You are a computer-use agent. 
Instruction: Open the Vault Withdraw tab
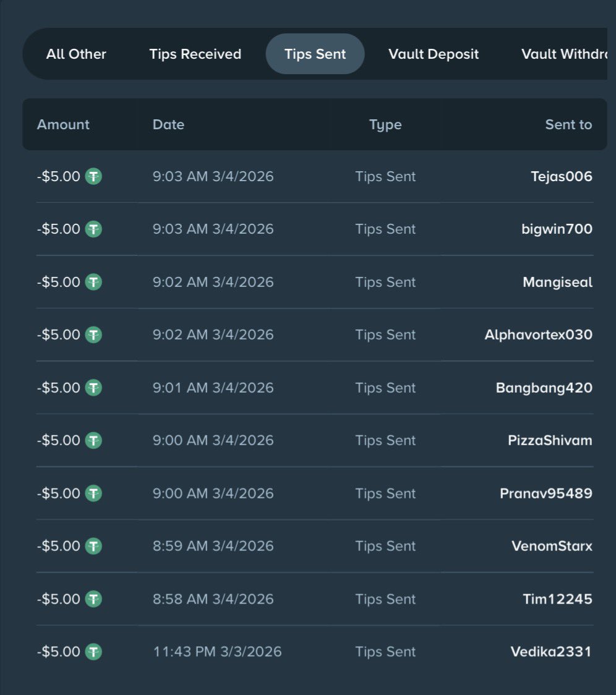pyautogui.click(x=564, y=54)
